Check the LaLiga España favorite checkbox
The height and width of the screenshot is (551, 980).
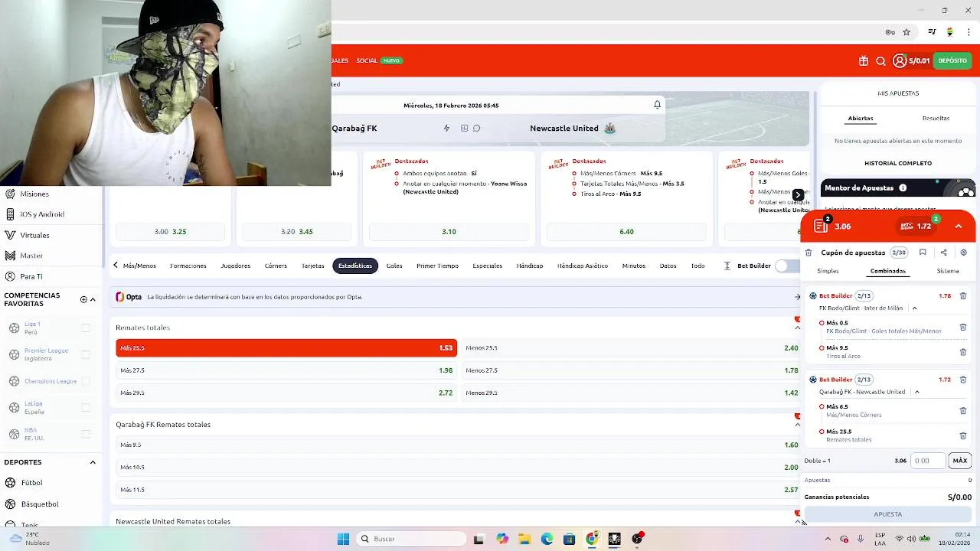pyautogui.click(x=86, y=407)
